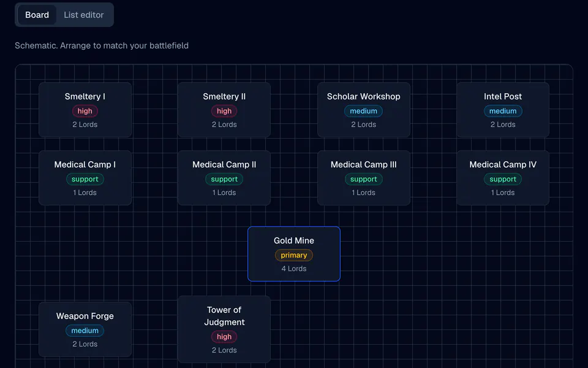Click the high badge on Smeltery I

(85, 111)
